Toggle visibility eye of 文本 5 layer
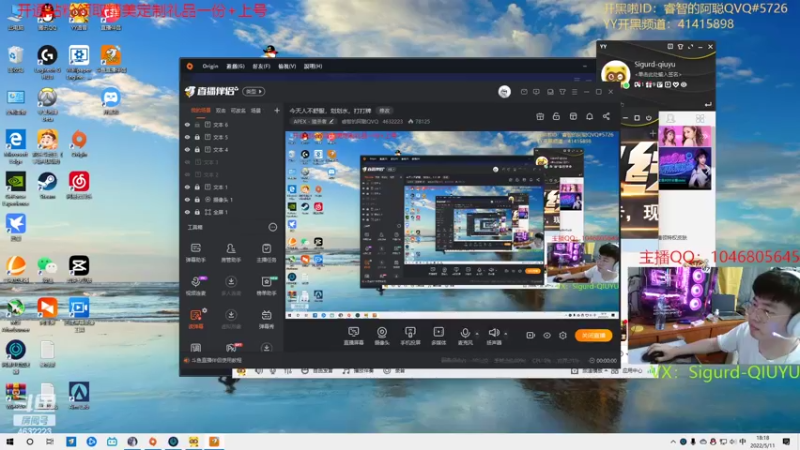Image resolution: width=800 pixels, height=450 pixels. (x=187, y=137)
